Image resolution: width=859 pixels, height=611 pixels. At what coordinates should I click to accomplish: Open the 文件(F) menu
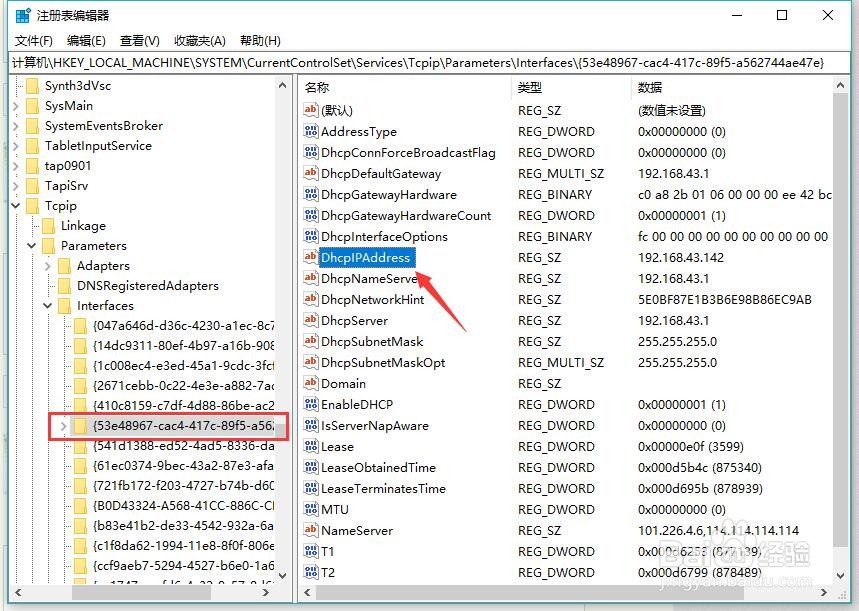coord(33,41)
